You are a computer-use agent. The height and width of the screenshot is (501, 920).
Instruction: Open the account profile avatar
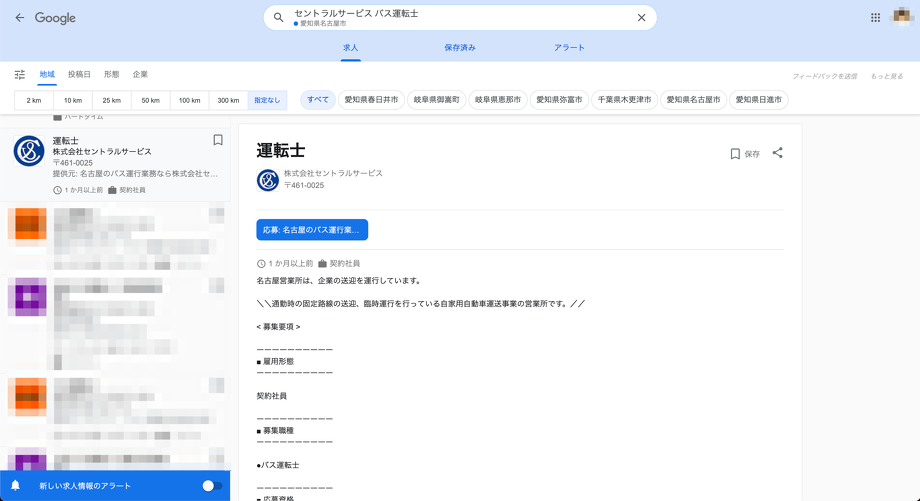[x=902, y=17]
